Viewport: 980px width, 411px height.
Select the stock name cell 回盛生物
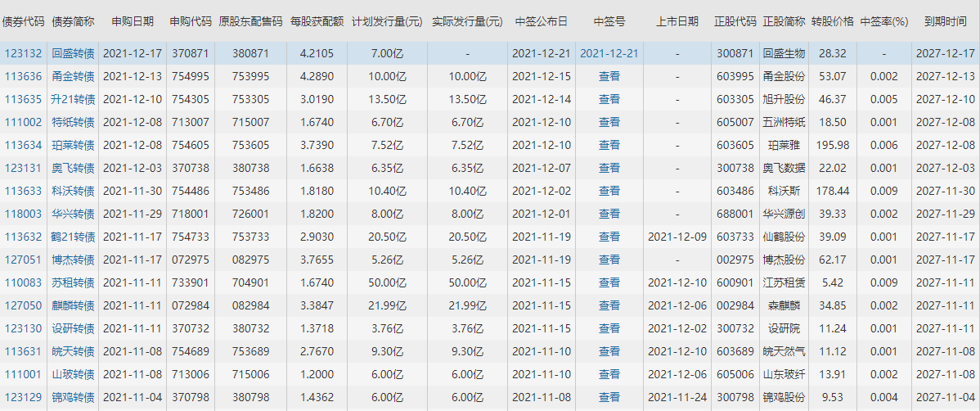coord(784,53)
